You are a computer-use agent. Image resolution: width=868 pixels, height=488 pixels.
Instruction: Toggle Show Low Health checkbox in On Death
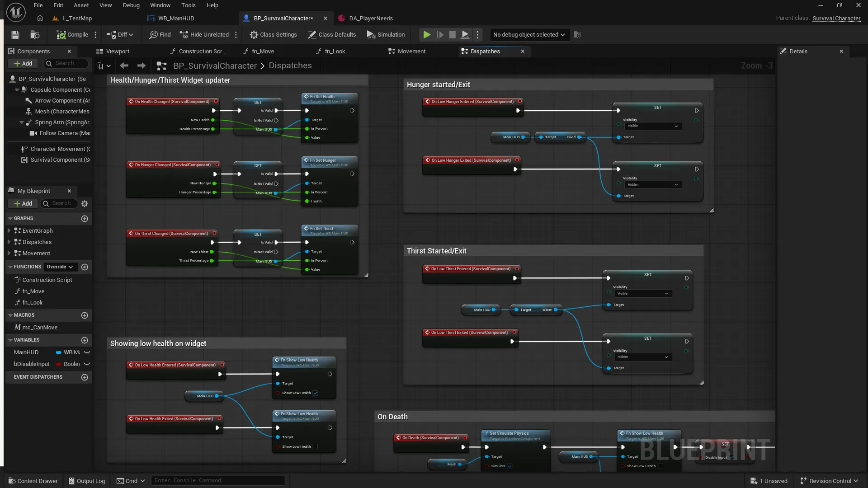pyautogui.click(x=660, y=466)
